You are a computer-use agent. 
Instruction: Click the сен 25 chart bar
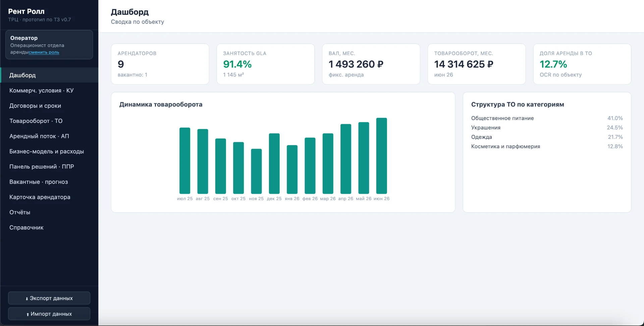point(221,166)
